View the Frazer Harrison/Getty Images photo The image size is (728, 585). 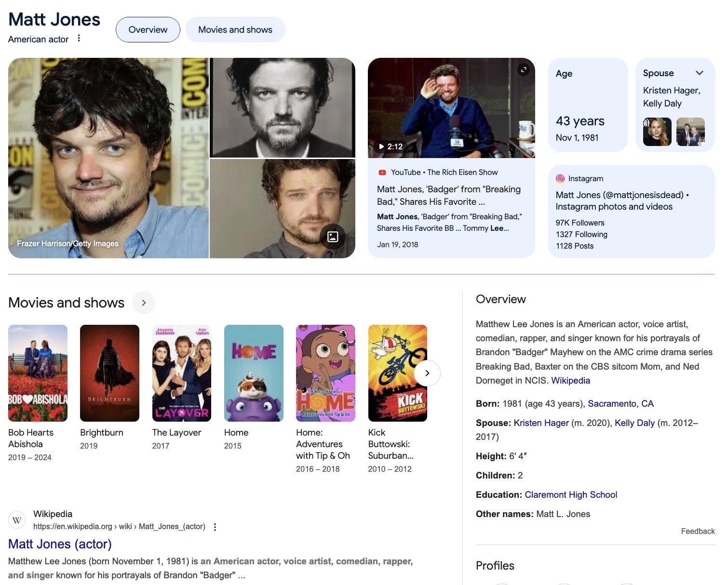coord(108,158)
